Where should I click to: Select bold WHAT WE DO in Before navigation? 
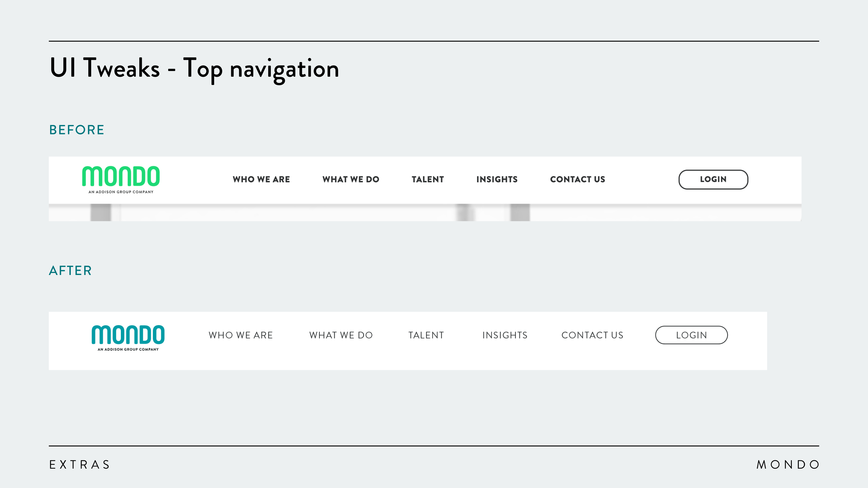351,179
